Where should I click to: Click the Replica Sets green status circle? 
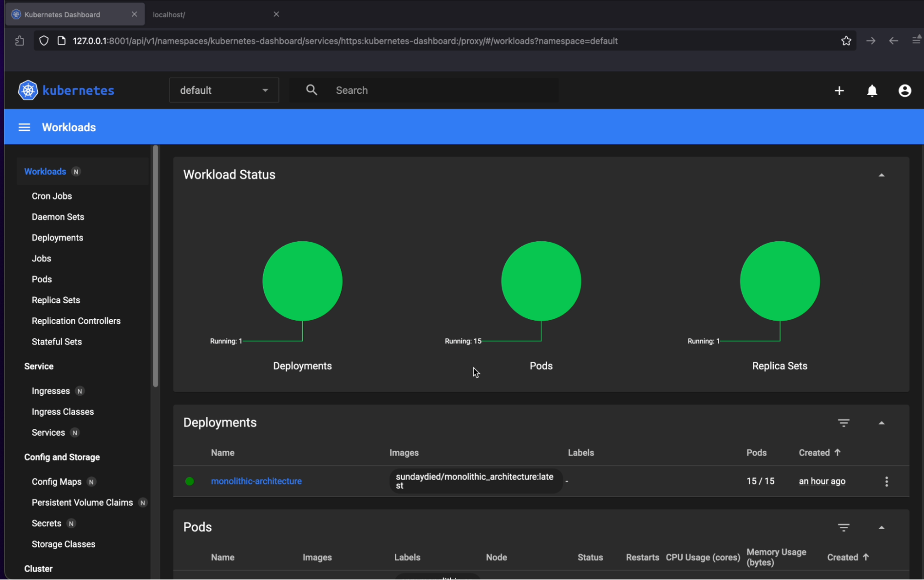click(x=780, y=281)
